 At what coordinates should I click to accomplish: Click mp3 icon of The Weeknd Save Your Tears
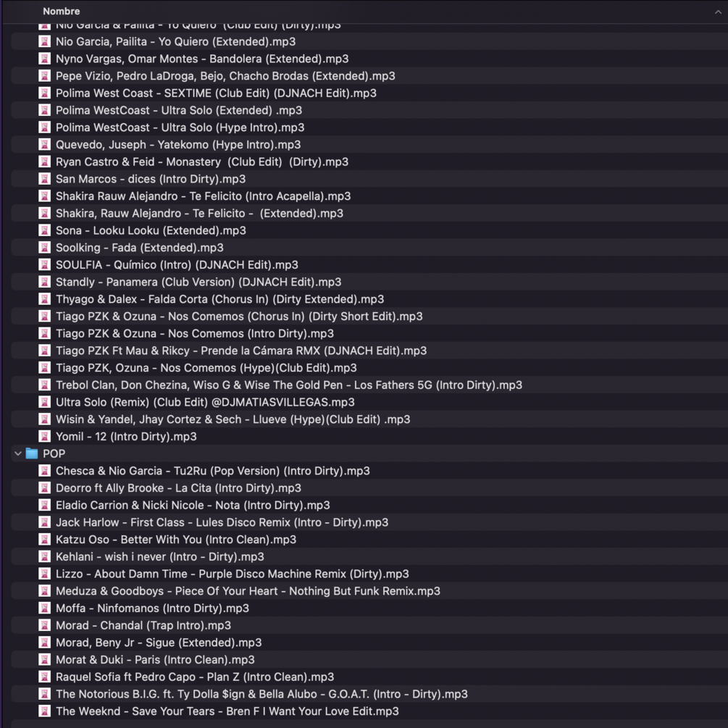[x=45, y=711]
